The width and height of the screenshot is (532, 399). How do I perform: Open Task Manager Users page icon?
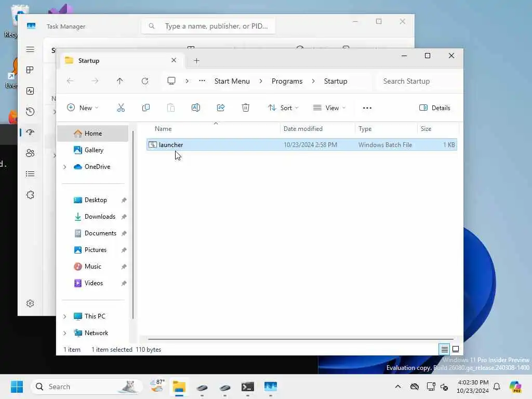[30, 153]
